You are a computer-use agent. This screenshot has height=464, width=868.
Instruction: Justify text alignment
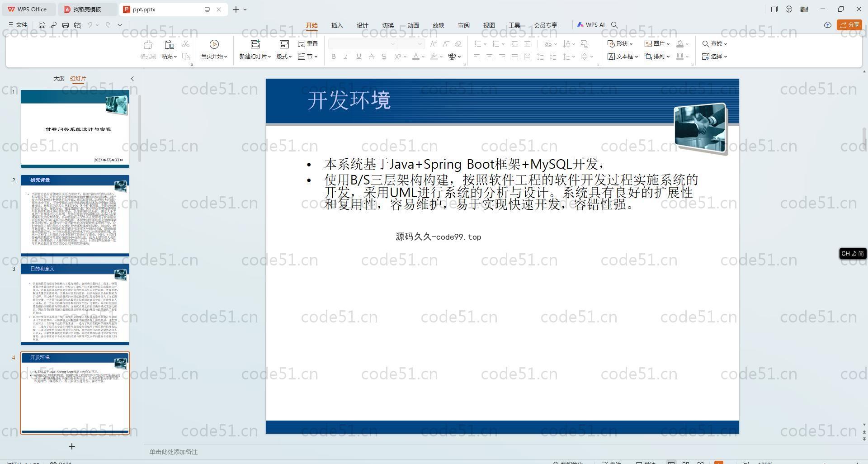514,57
